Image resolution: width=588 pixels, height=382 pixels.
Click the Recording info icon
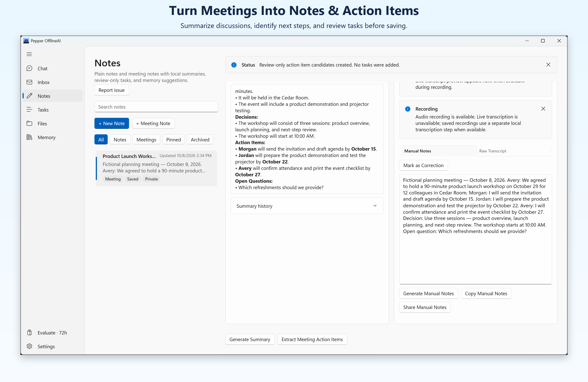408,109
